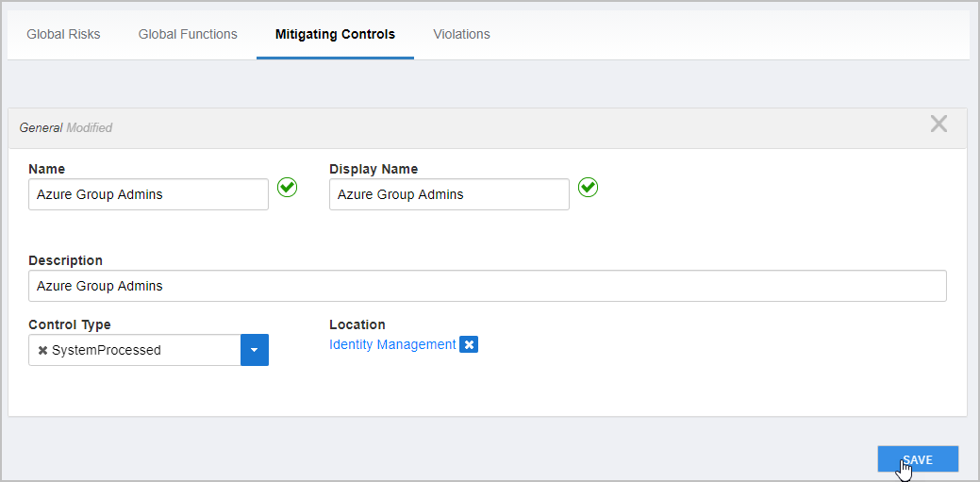Click the Control Type label
This screenshot has height=482, width=980.
point(70,324)
